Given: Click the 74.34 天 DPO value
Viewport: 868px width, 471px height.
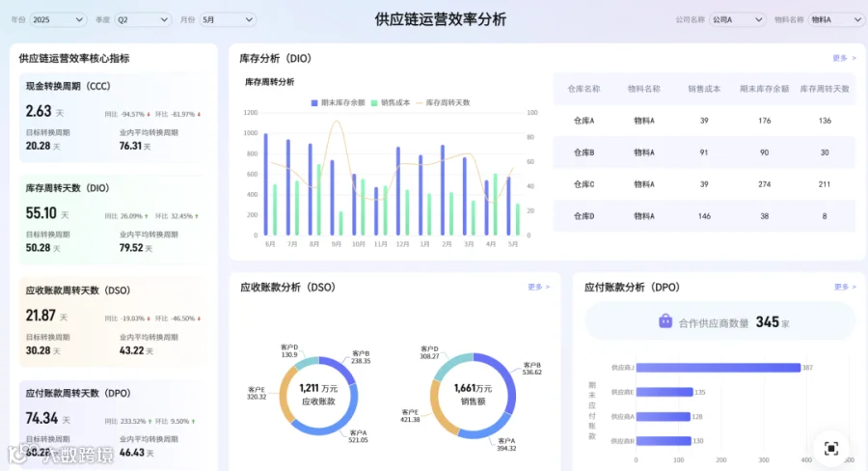Looking at the screenshot, I should point(47,418).
